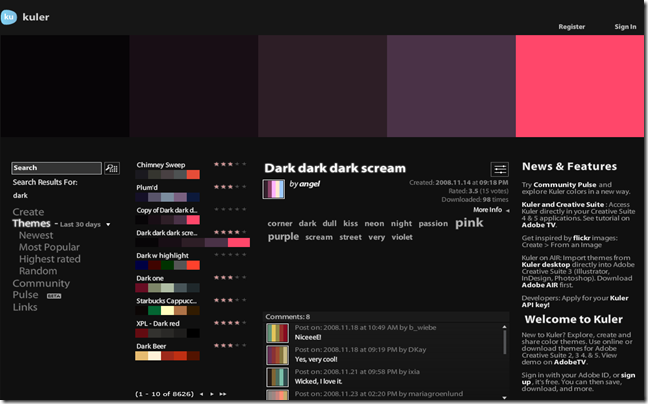Open the Create menu item
648x404 pixels.
(28, 212)
